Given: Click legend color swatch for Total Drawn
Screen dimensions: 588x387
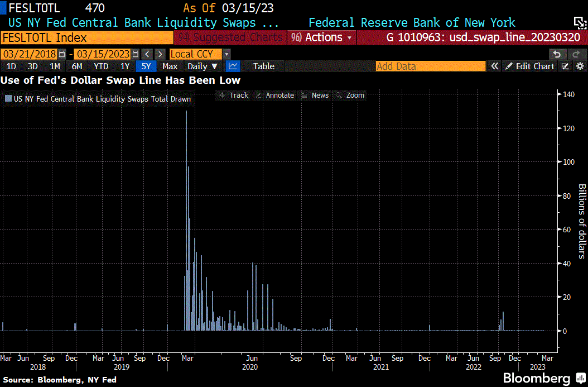Looking at the screenshot, I should [x=8, y=99].
